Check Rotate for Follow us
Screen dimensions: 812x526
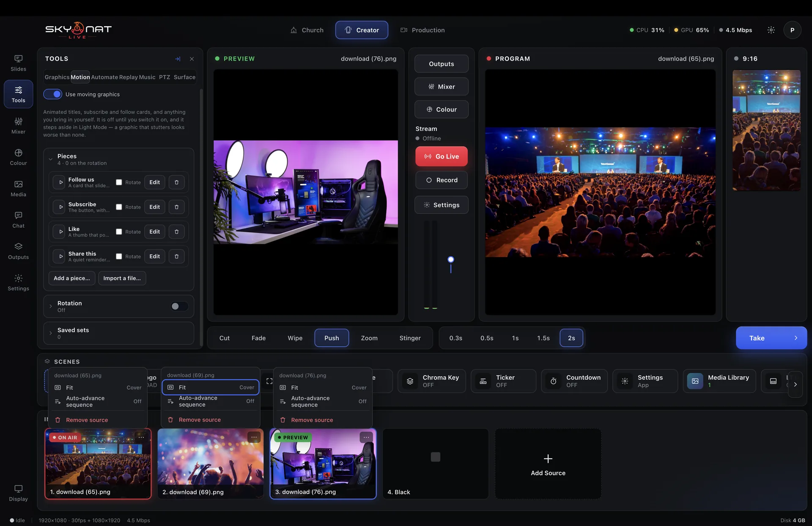(x=119, y=182)
